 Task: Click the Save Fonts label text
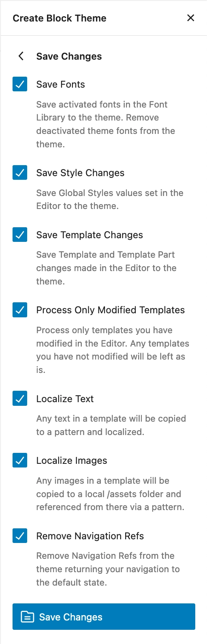tap(61, 84)
